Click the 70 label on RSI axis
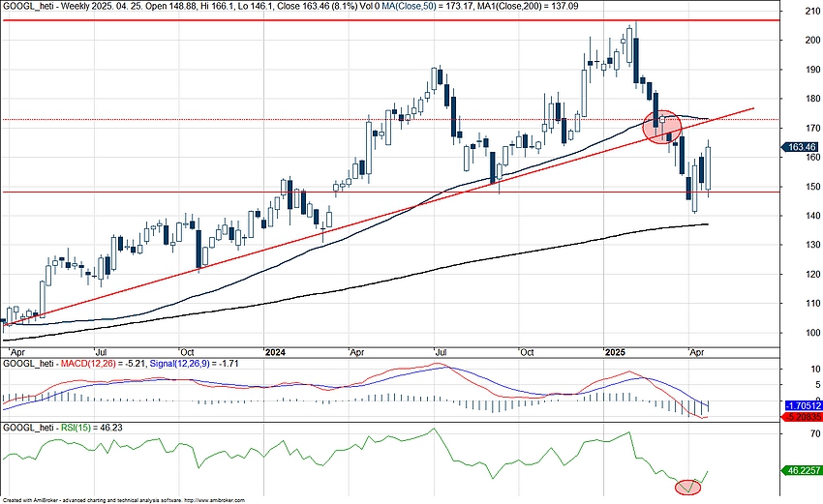Image resolution: width=823 pixels, height=504 pixels. (x=815, y=433)
